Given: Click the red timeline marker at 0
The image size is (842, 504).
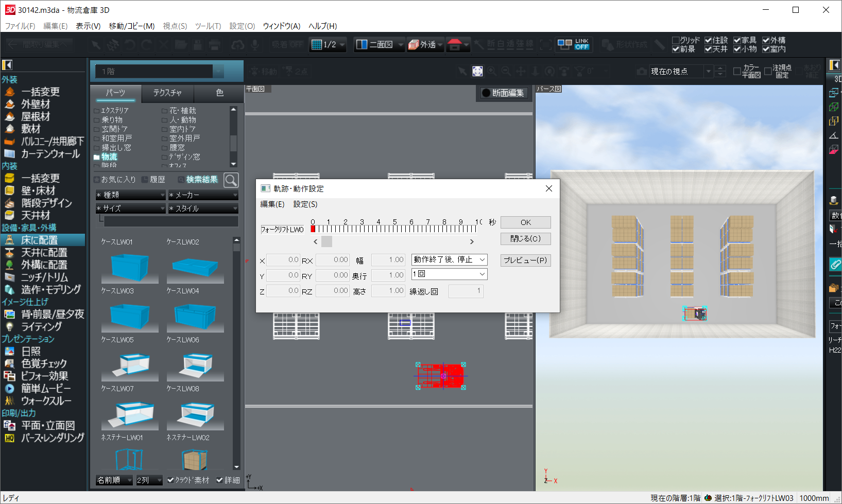Looking at the screenshot, I should [313, 229].
